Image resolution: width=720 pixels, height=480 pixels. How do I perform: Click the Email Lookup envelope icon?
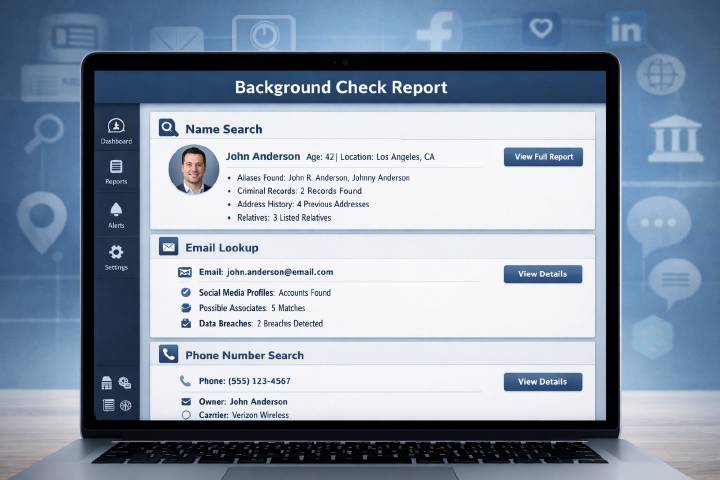pos(168,247)
